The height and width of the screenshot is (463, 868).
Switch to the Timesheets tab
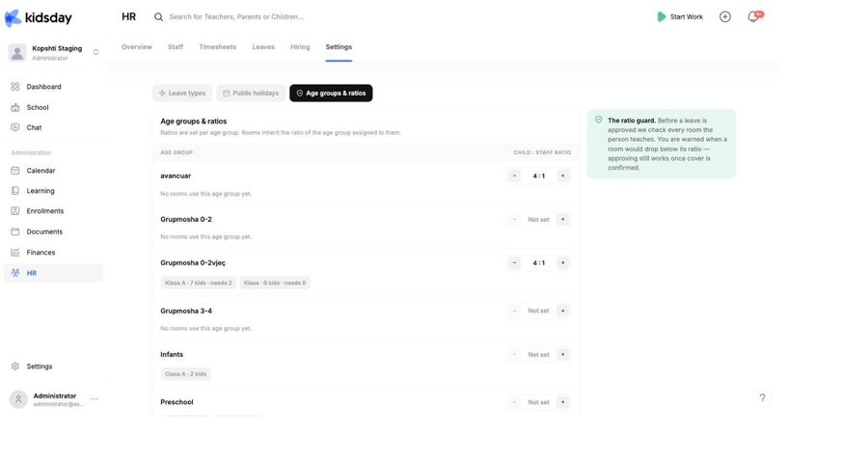pyautogui.click(x=218, y=47)
